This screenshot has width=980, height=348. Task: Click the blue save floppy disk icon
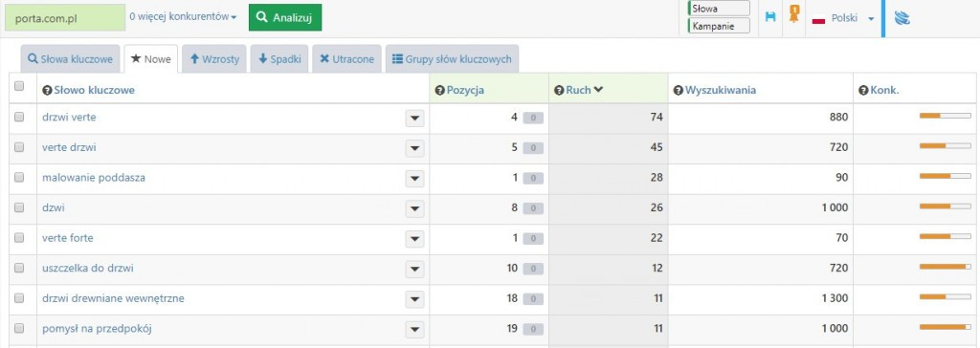(x=770, y=17)
